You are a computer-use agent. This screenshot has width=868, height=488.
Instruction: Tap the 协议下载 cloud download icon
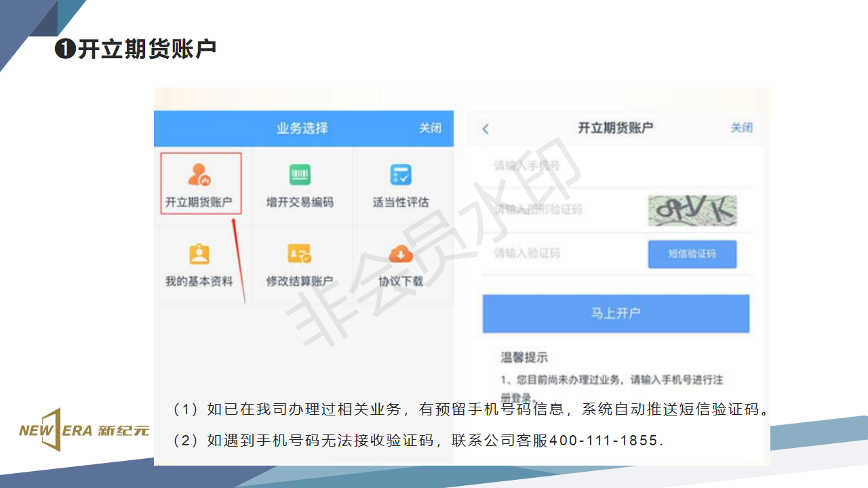coord(401,254)
